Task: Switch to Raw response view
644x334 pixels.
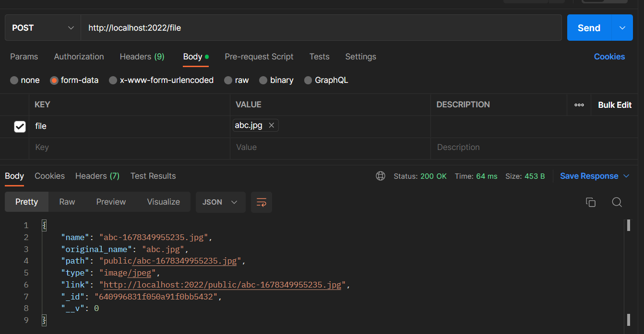Action: tap(67, 202)
